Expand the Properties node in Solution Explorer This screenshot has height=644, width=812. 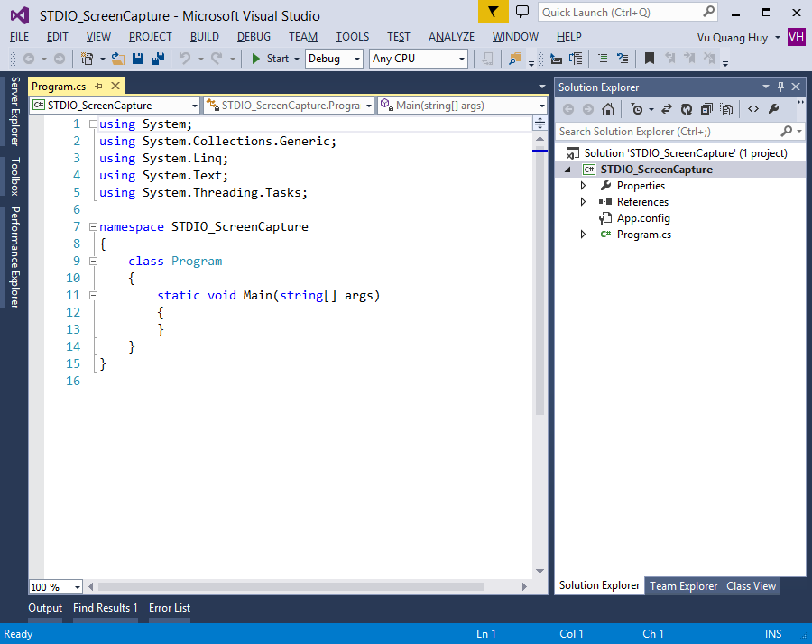pos(583,185)
